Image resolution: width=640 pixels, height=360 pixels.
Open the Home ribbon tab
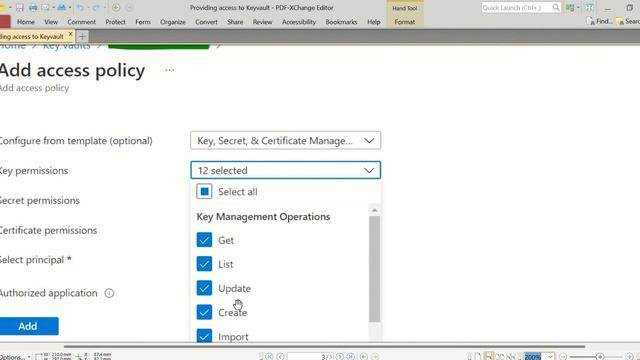(26, 22)
